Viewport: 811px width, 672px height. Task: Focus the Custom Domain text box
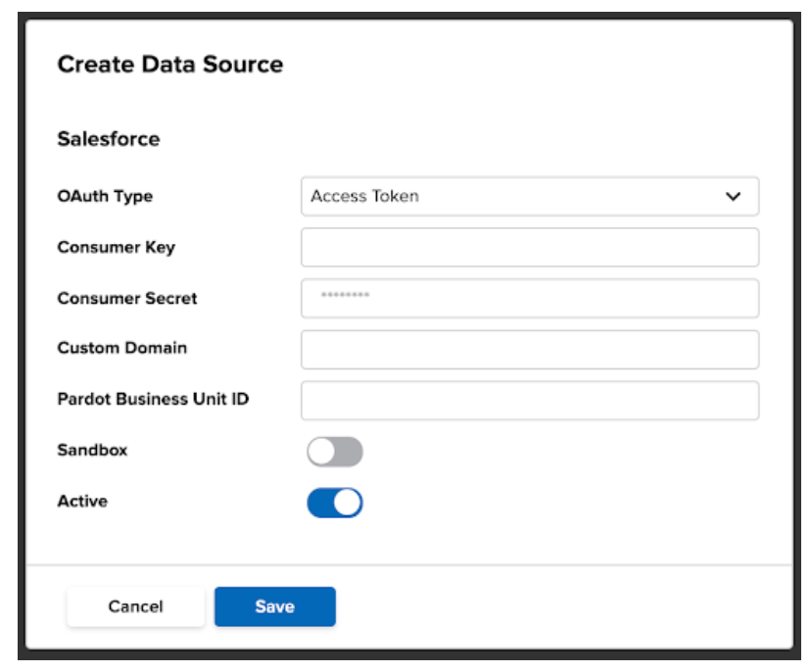click(x=530, y=350)
